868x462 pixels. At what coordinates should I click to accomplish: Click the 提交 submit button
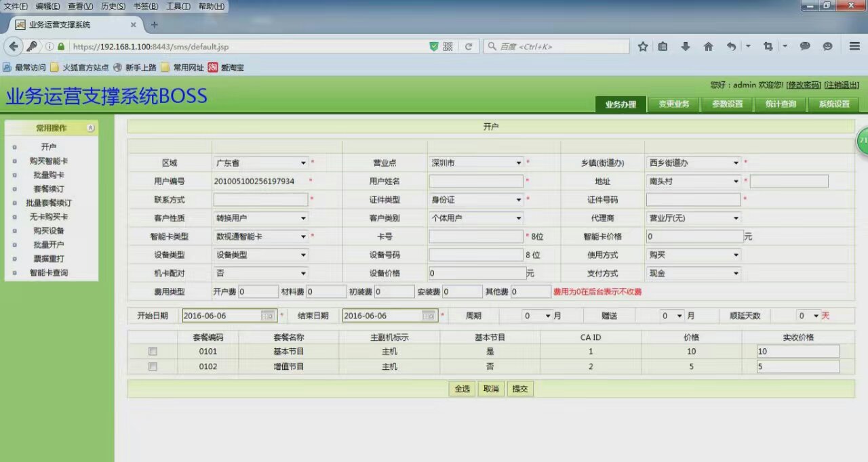(x=520, y=389)
